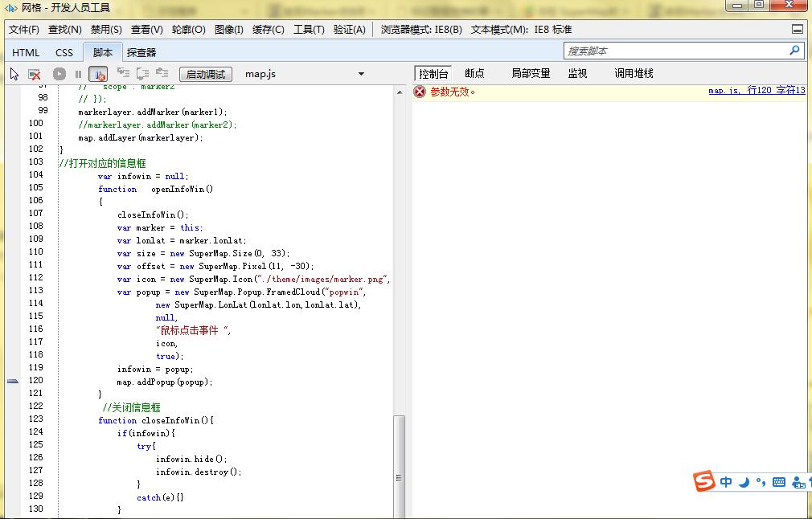Open the 禁用(S) menu
The image size is (812, 519).
pyautogui.click(x=106, y=30)
